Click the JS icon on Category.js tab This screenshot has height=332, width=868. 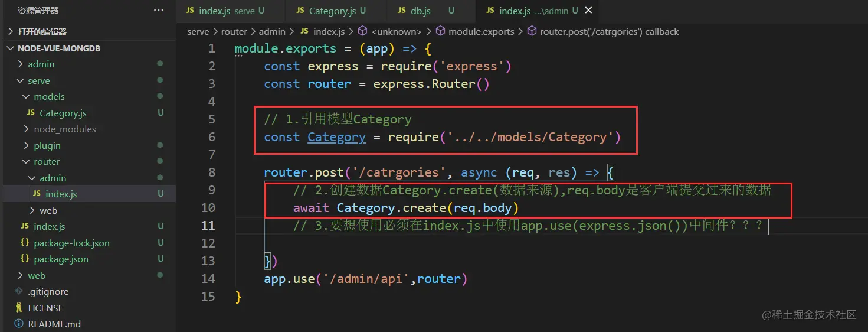point(300,11)
